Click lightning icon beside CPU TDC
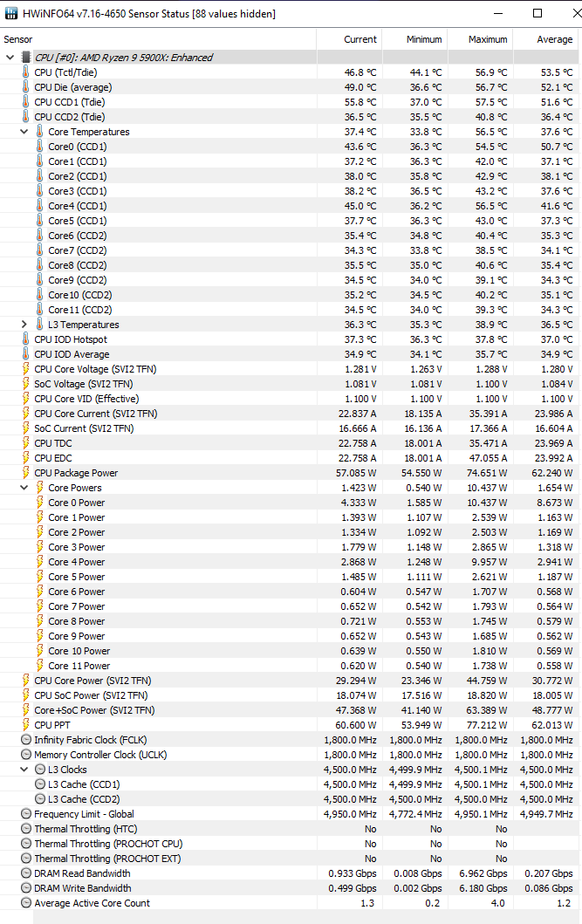Image resolution: width=582 pixels, height=924 pixels. pos(25,443)
